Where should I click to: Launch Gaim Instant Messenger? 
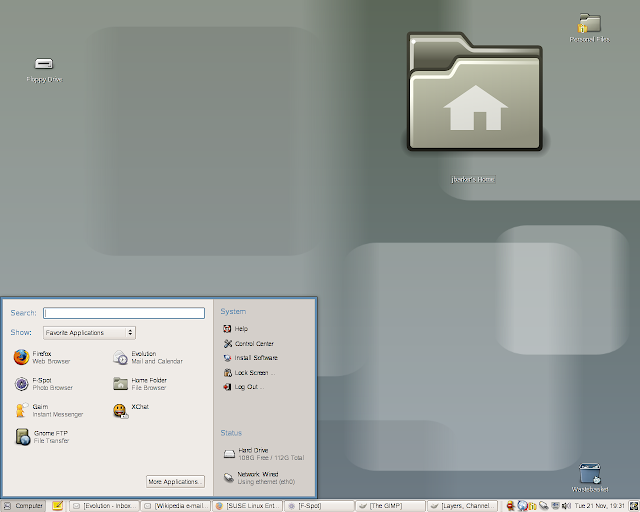tap(49, 410)
